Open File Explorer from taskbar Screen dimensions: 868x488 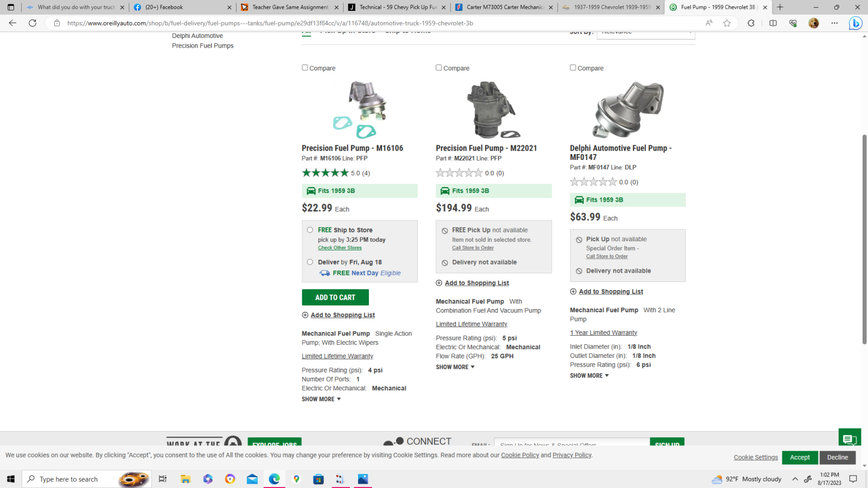click(186, 479)
